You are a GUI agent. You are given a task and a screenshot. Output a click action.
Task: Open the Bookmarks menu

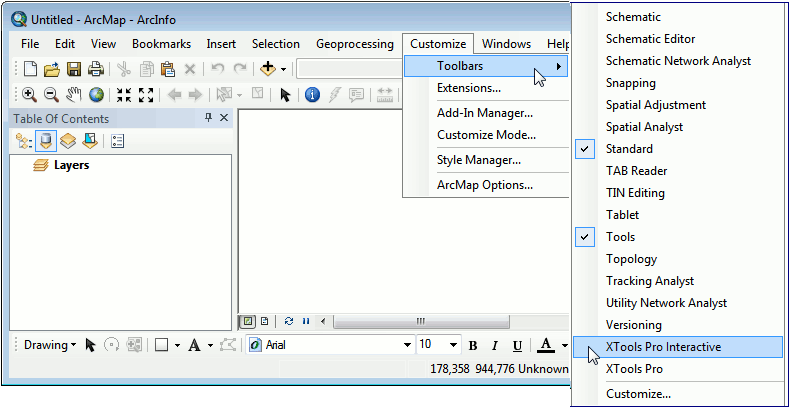161,44
